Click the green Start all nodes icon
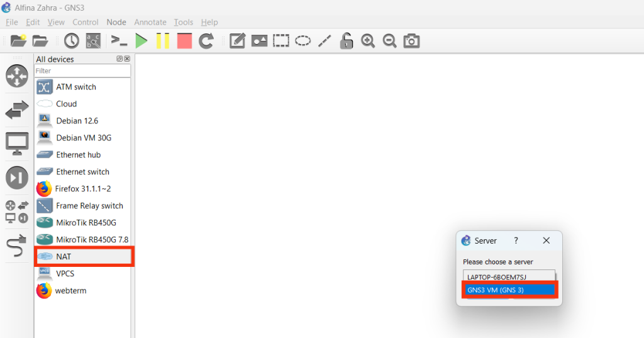The width and height of the screenshot is (644, 338). (142, 41)
